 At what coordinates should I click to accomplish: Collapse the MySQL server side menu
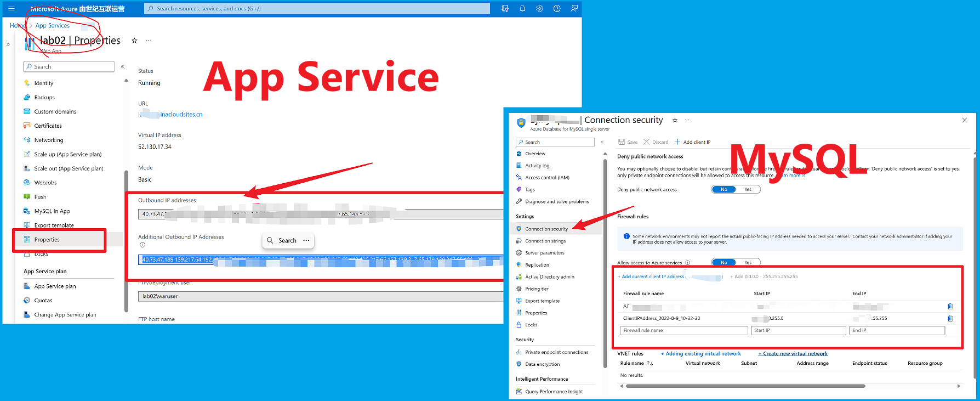[x=602, y=142]
